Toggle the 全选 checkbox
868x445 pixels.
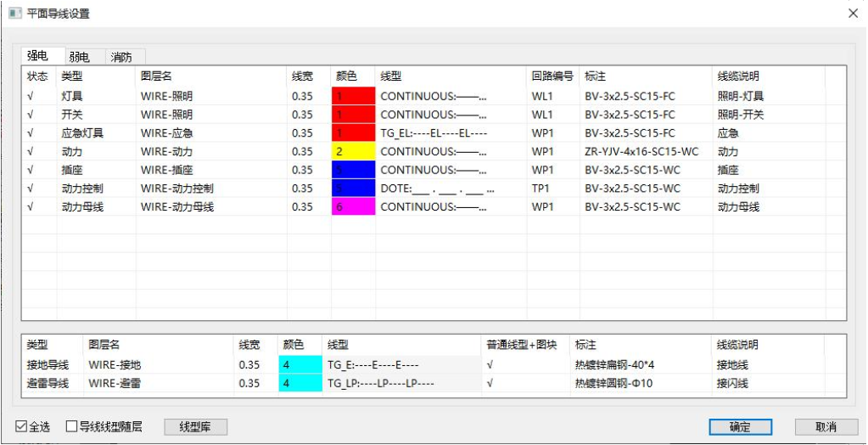coord(21,426)
